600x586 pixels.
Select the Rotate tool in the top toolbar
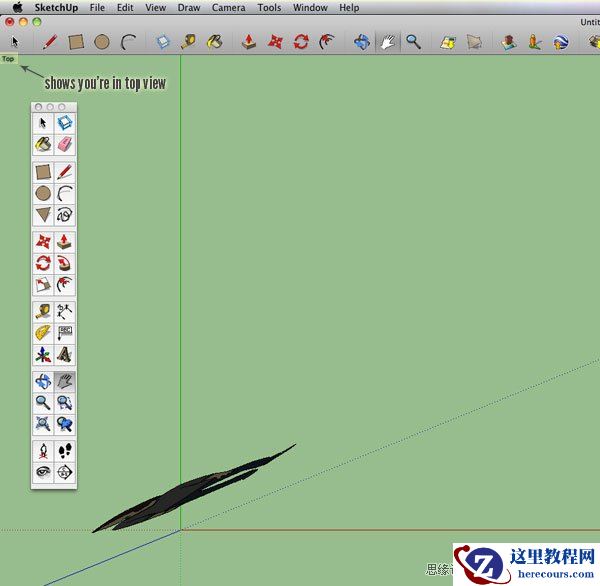coord(301,42)
